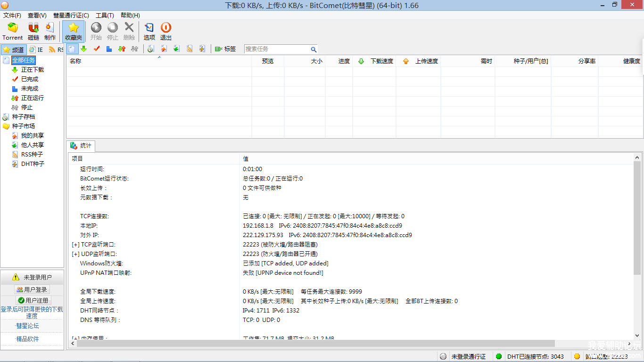Select 种子市场 in the tree
The width and height of the screenshot is (644, 362).
click(x=24, y=126)
